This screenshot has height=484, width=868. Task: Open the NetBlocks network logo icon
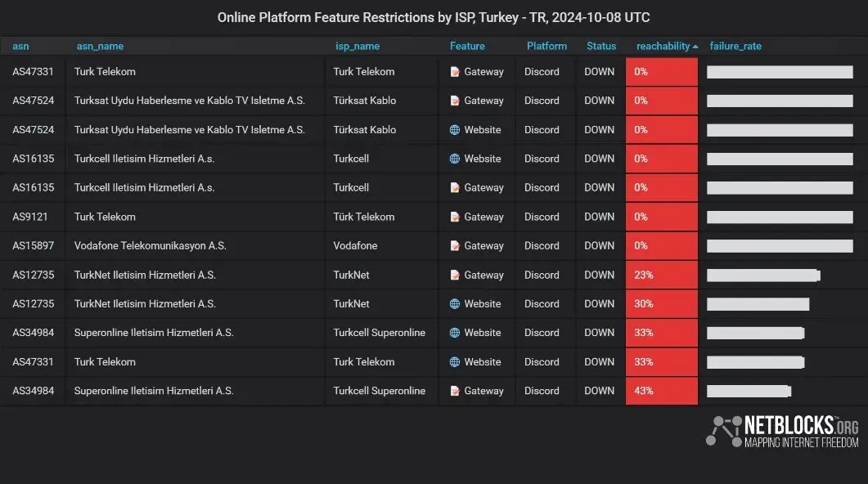pos(723,431)
